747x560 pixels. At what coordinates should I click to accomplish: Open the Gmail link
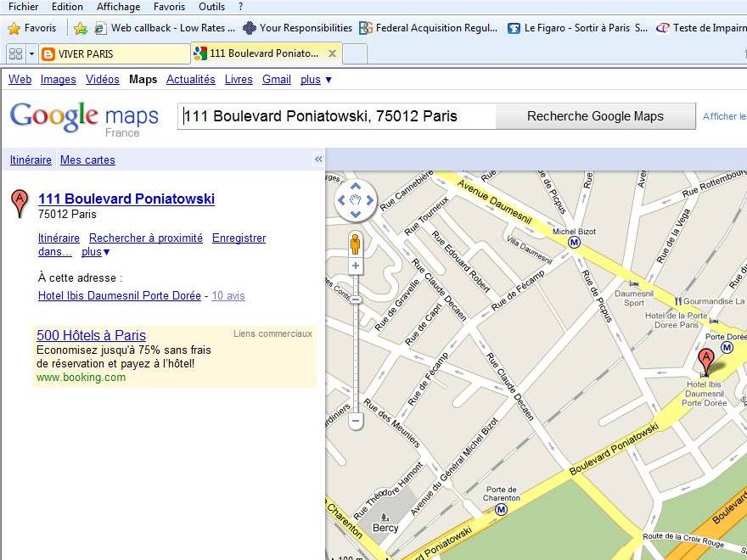[277, 80]
